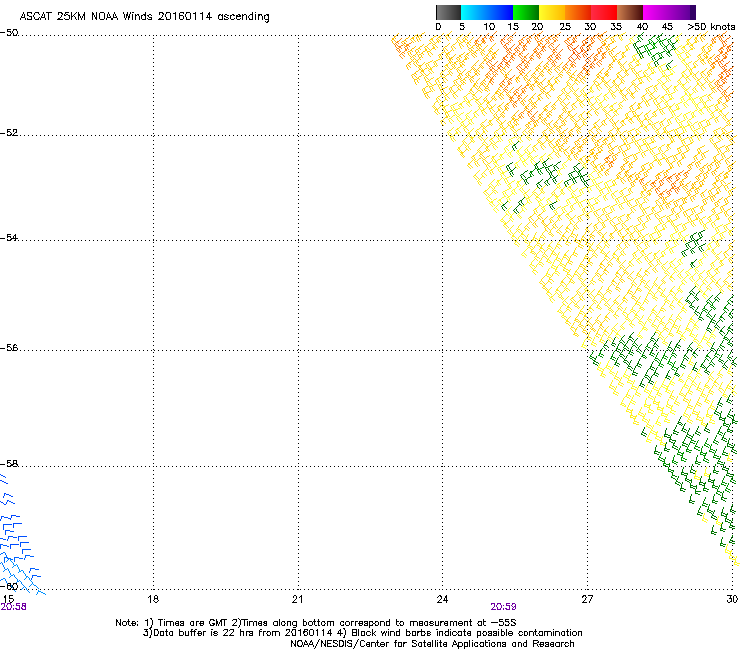Click the red 30-35 knots color segment
This screenshot has height=650, width=740.
pyautogui.click(x=604, y=12)
